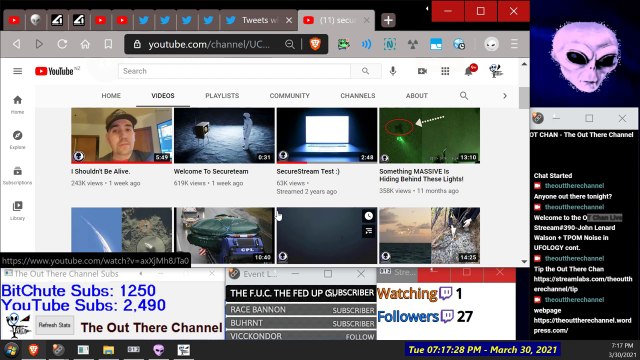Select VICCKONDOR follow row in Event list
Viewport: 640px width, 360px height.
click(301, 336)
